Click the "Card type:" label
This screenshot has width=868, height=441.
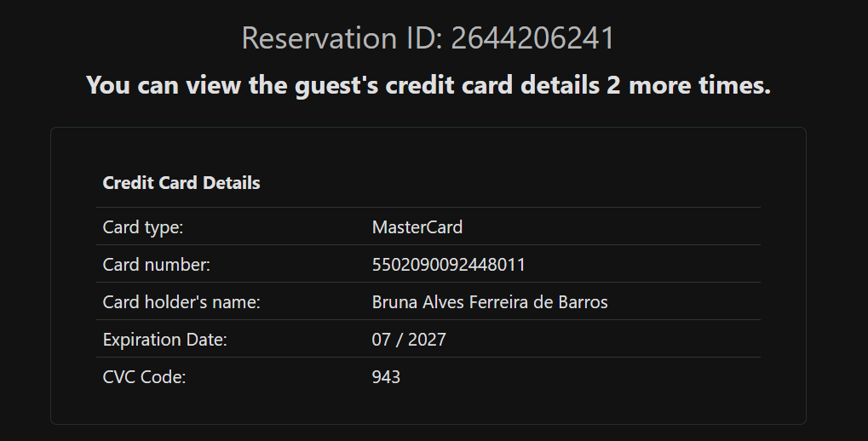[x=143, y=227]
